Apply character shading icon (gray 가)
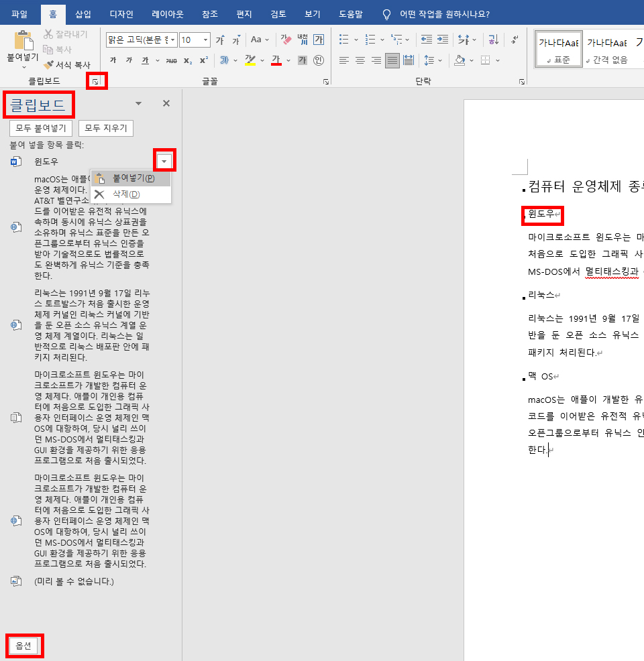Screen dimensions: 644x661 pyautogui.click(x=303, y=60)
